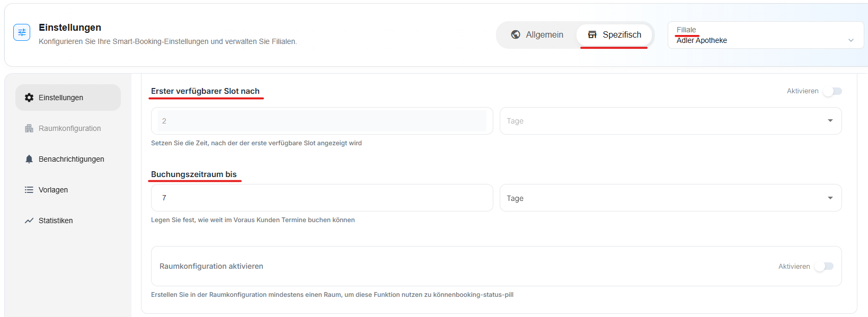Viewport: 868px width, 317px height.
Task: Click the first slot value field showing 2
Action: point(322,121)
